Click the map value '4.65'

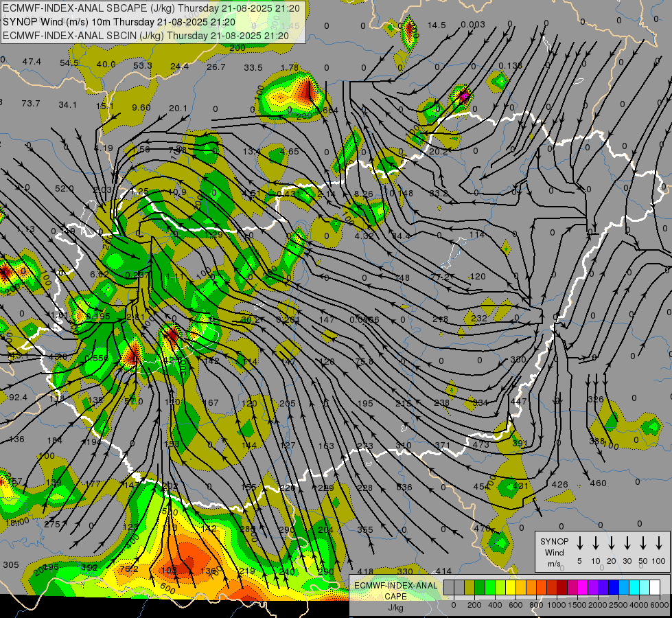point(290,151)
